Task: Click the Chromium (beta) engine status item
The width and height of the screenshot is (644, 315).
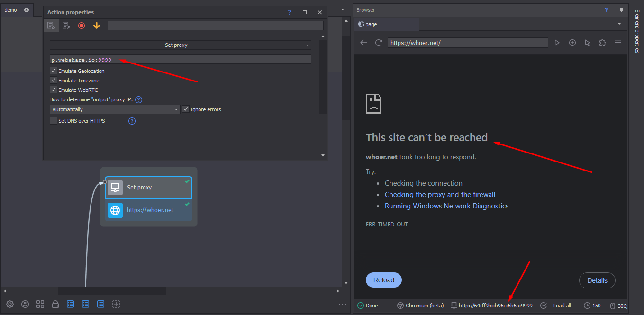Action: tap(420, 306)
